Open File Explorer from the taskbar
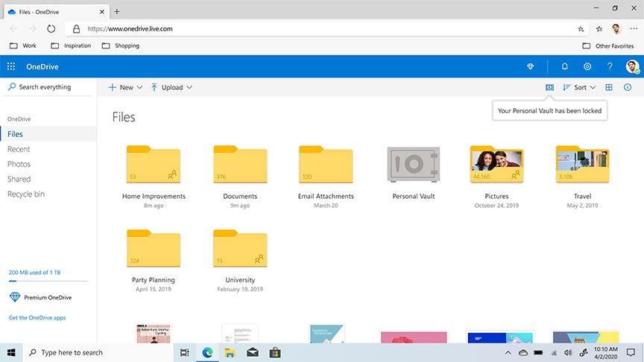Viewport: 644px width, 362px height. pos(230,352)
